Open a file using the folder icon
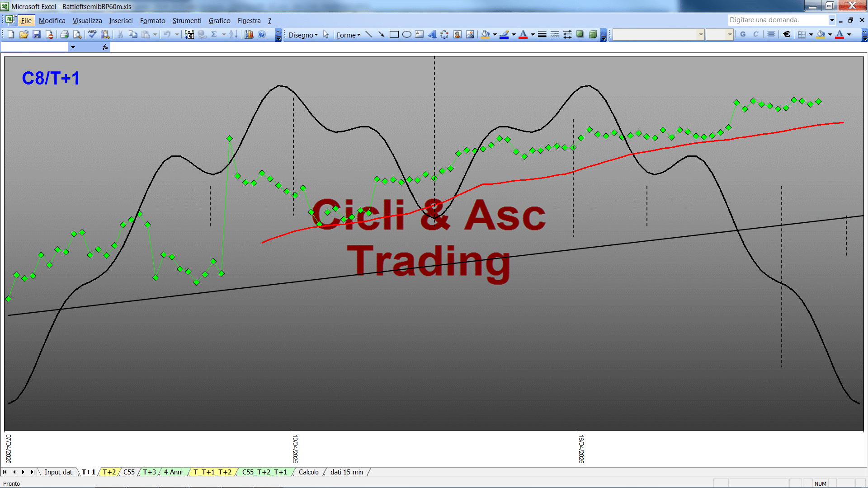868x488 pixels. click(24, 34)
